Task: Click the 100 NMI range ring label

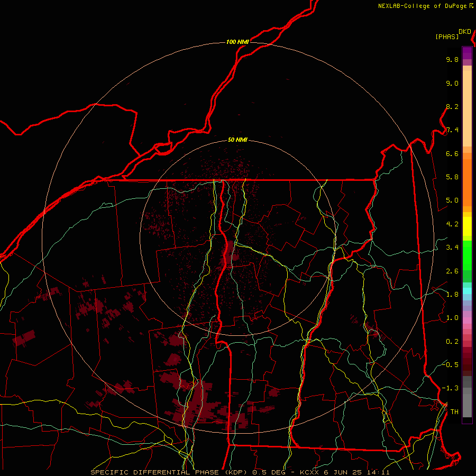Action: click(x=237, y=42)
